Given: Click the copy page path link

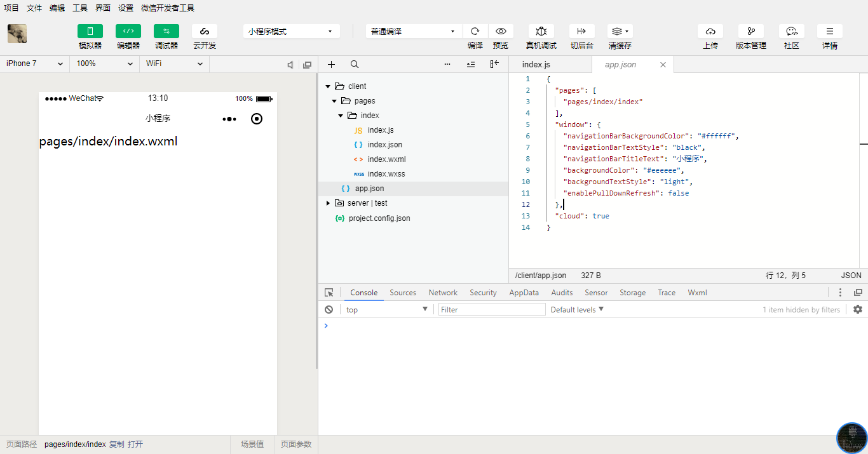Looking at the screenshot, I should (116, 444).
